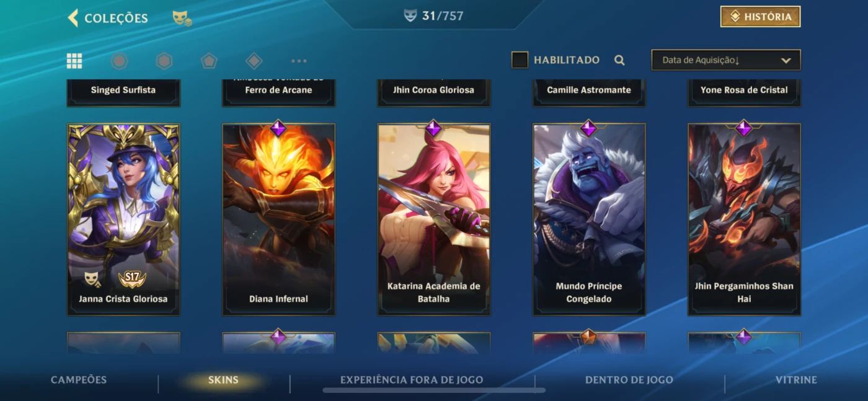Screen dimensions: 868x401
Task: Switch to the Campeões tab
Action: (x=79, y=380)
